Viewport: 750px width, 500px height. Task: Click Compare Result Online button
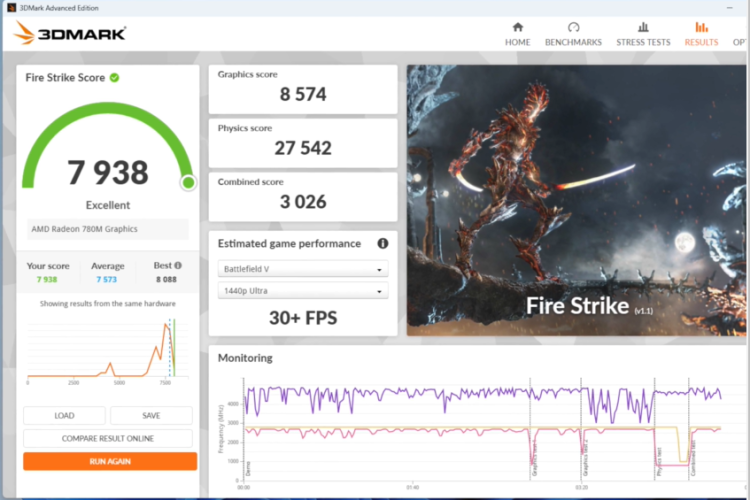coord(108,438)
